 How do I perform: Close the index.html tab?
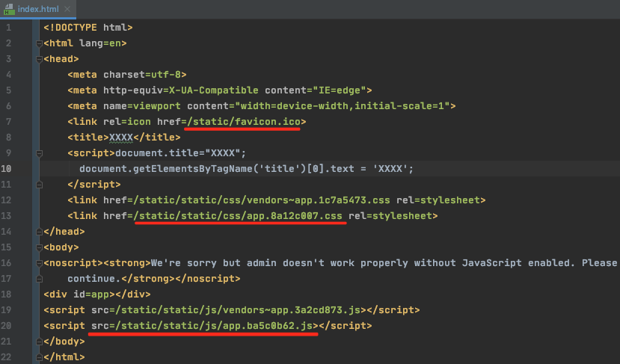[67, 9]
